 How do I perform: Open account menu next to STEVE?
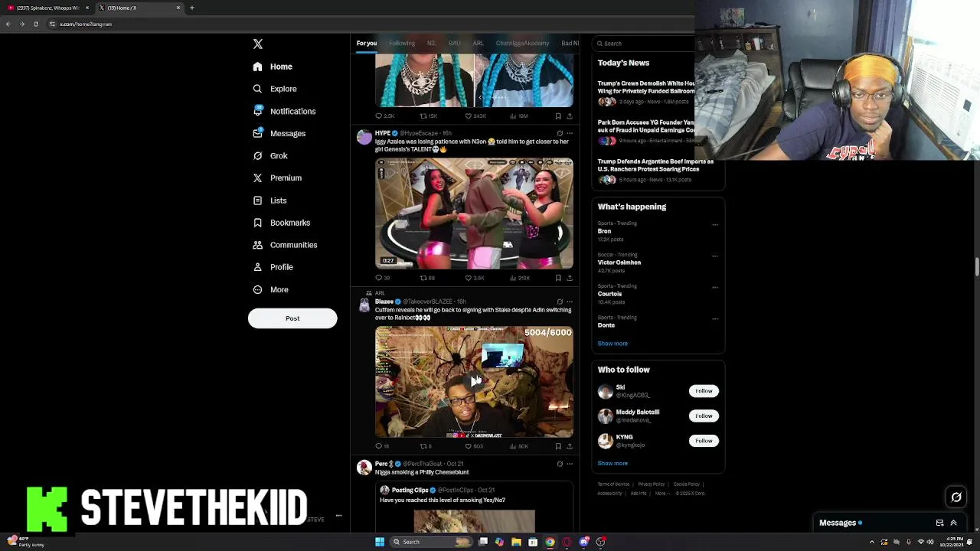point(338,516)
